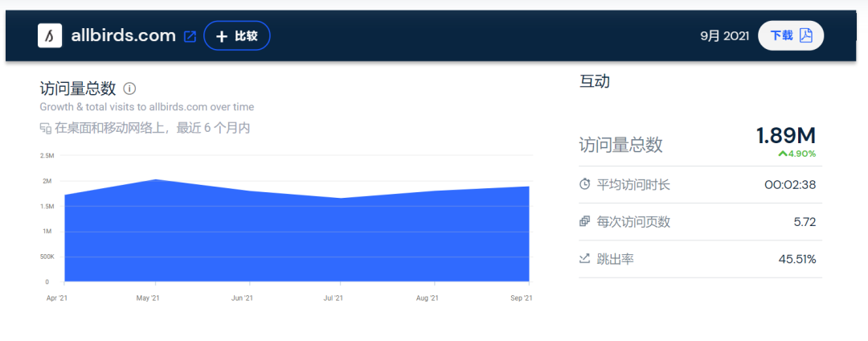Viewport: 868px width, 341px height.
Task: Click the 跳出率 label
Action: [615, 258]
